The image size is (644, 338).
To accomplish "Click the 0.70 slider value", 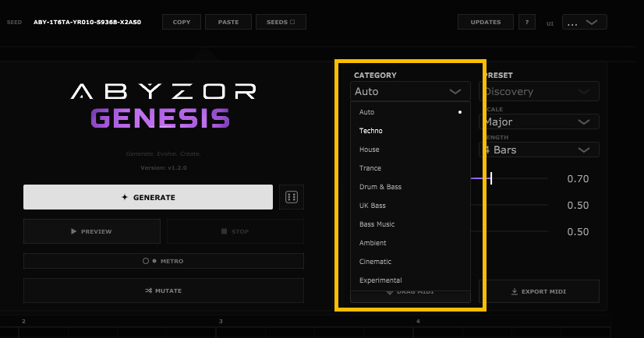I will click(578, 179).
